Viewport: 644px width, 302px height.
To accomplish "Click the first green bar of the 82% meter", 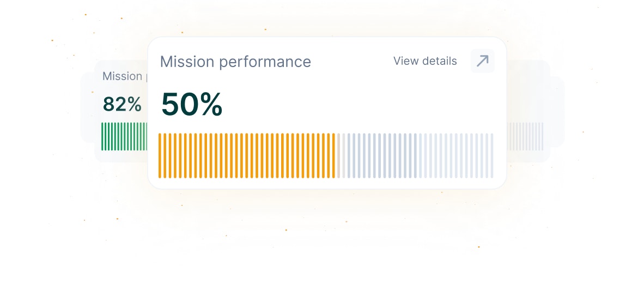I will point(102,136).
